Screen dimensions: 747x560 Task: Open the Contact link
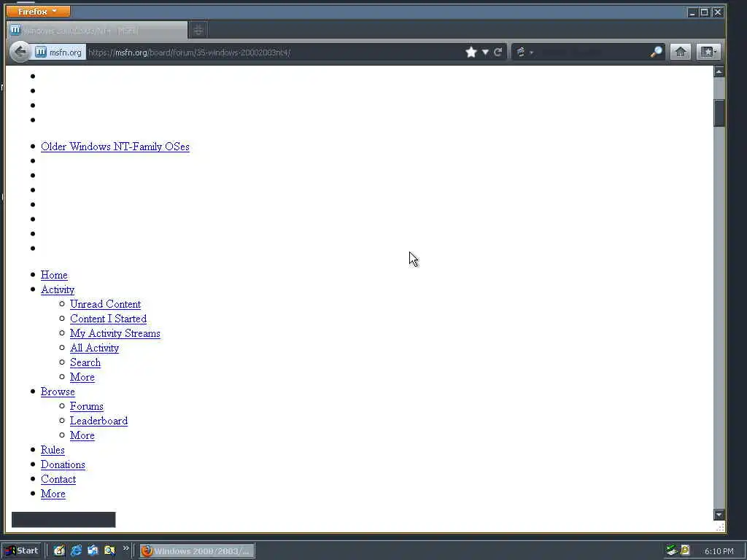click(58, 479)
